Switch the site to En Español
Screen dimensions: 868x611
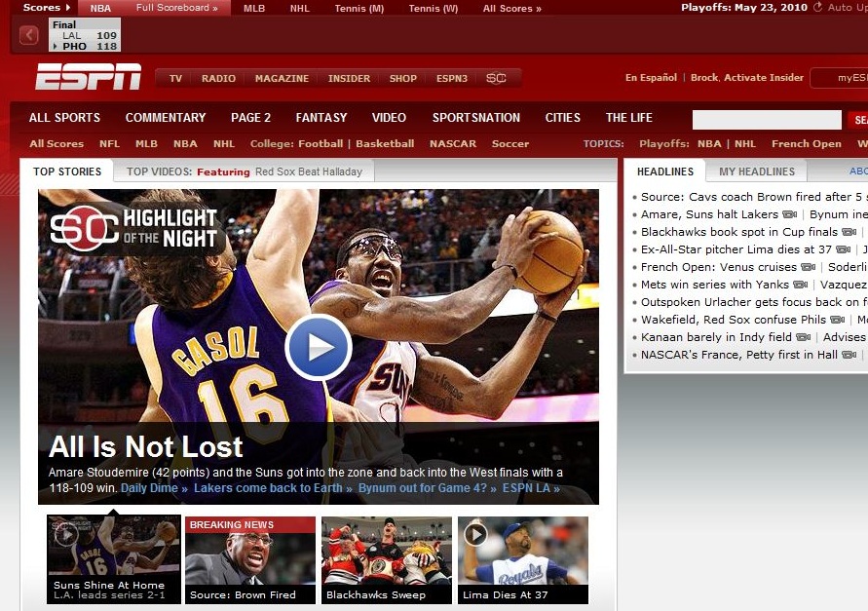651,78
